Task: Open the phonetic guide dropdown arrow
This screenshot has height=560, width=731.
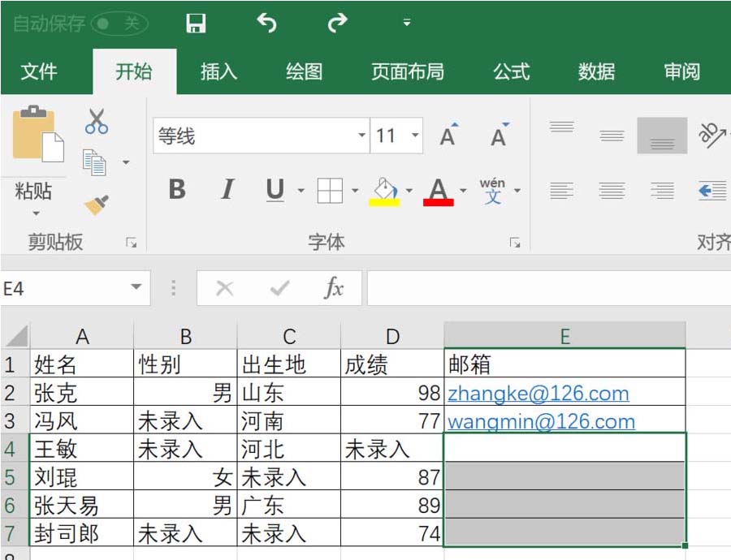Action: (x=517, y=191)
